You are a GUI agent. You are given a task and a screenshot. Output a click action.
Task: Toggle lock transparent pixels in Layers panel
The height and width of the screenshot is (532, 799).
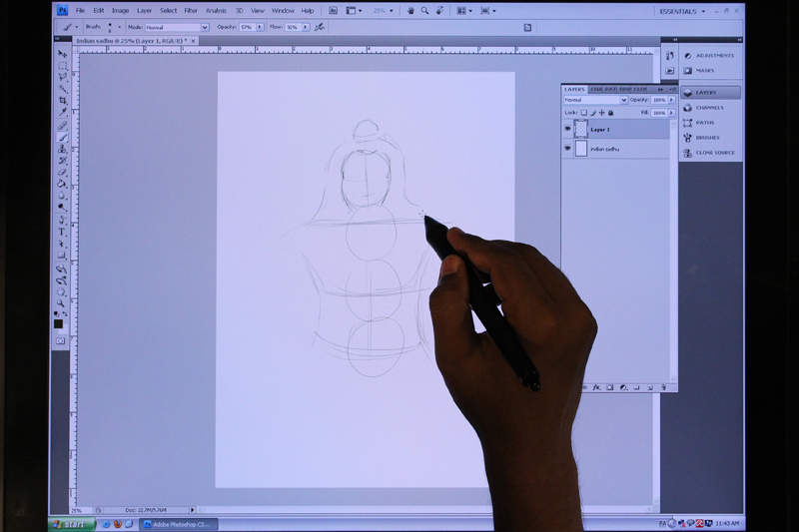[x=584, y=113]
